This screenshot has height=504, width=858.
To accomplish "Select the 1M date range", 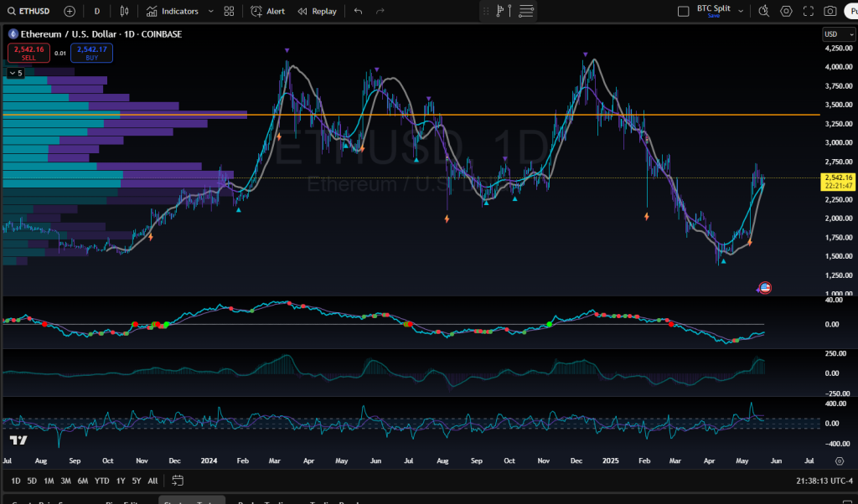I will (49, 481).
